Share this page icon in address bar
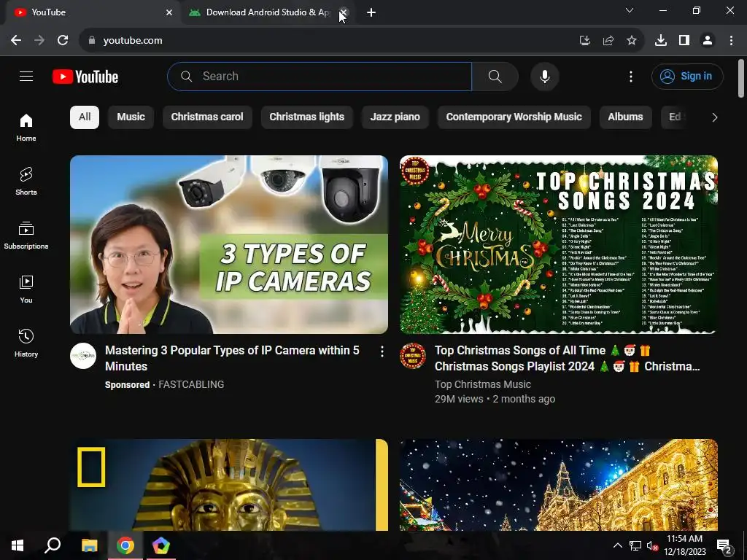Viewport: 747px width, 560px height. tap(608, 41)
